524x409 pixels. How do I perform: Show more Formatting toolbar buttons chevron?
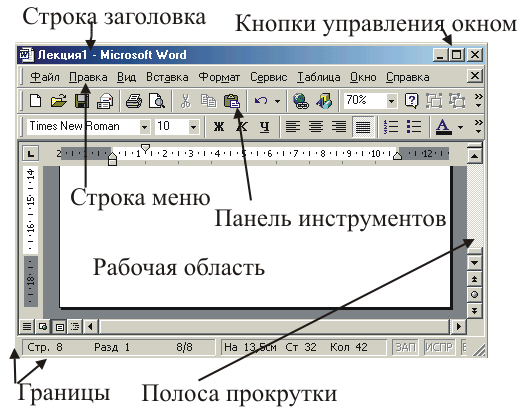479,127
